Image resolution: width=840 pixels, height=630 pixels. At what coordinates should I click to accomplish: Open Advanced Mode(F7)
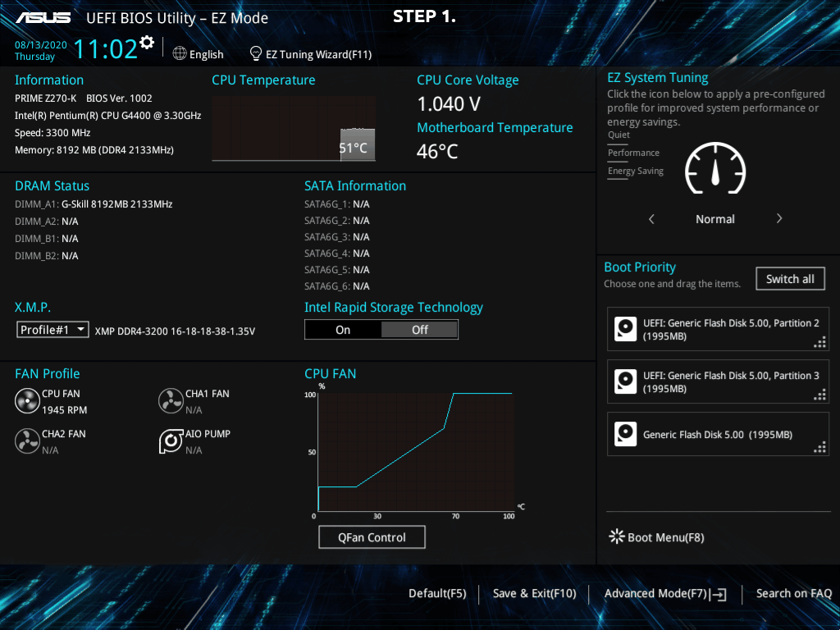tap(665, 594)
